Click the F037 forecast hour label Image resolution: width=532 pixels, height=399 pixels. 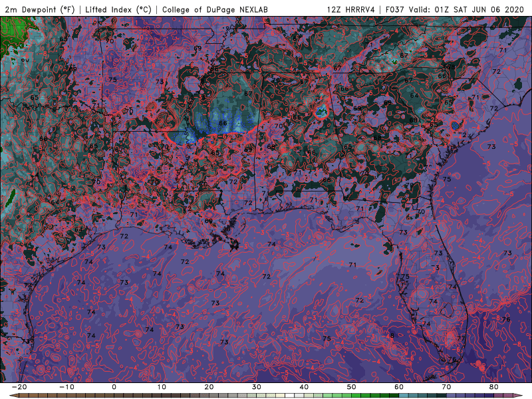395,9
